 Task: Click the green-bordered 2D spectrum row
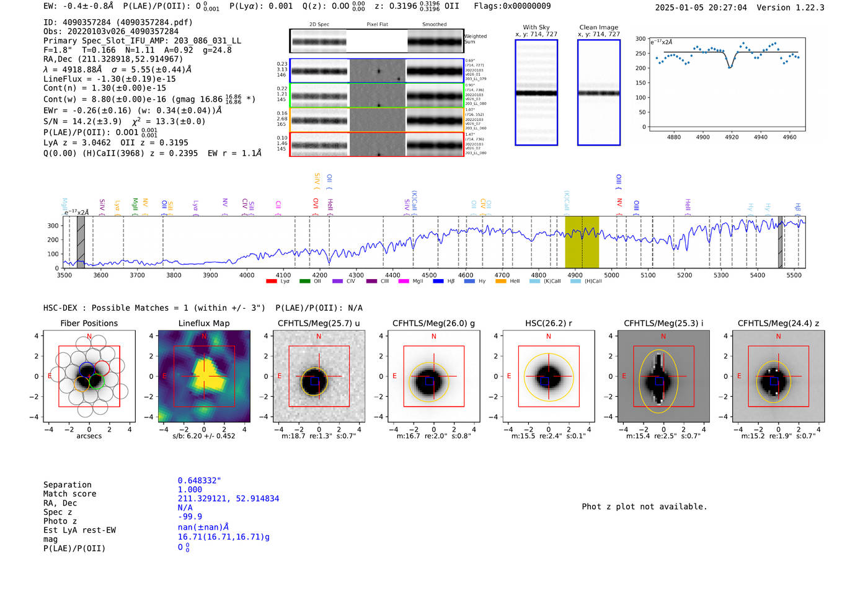376,96
